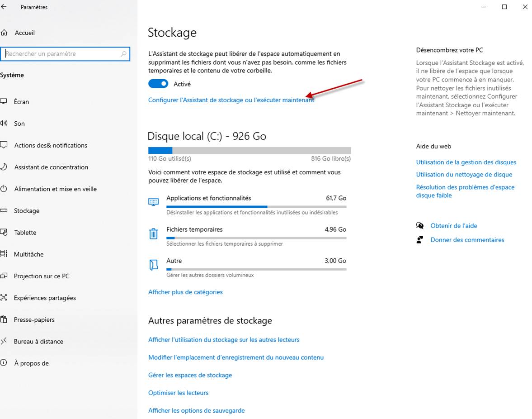The image size is (532, 419).
Task: Select Alimentation et mise en veille
Action: 55,189
